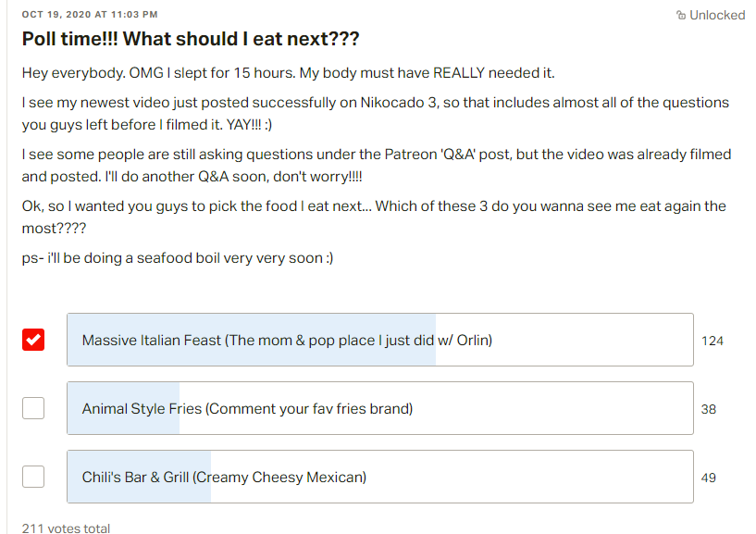This screenshot has width=756, height=534.
Task: Click the paragraph mentioning Nikocado 3
Action: (376, 113)
